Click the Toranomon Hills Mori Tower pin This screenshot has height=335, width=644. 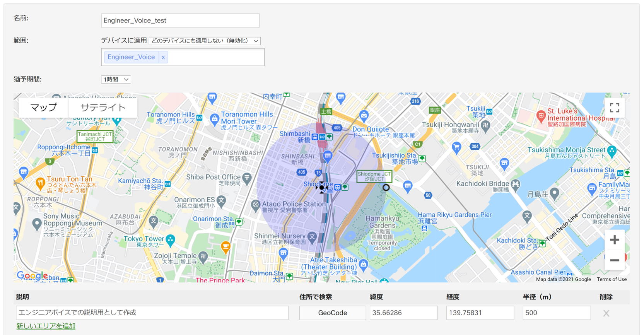[215, 119]
